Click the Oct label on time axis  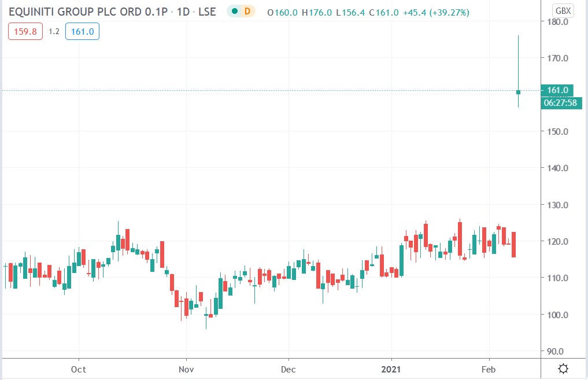point(79,370)
